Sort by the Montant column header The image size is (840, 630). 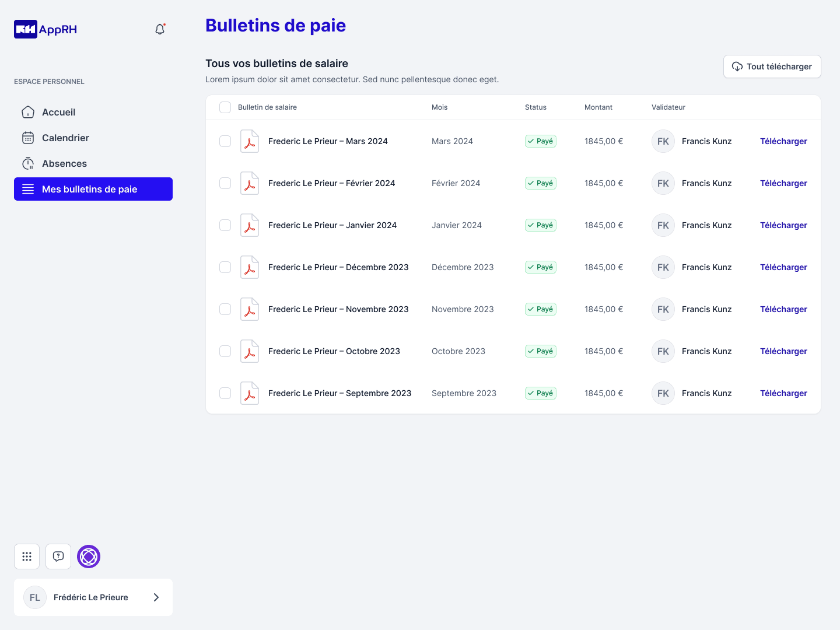point(598,107)
